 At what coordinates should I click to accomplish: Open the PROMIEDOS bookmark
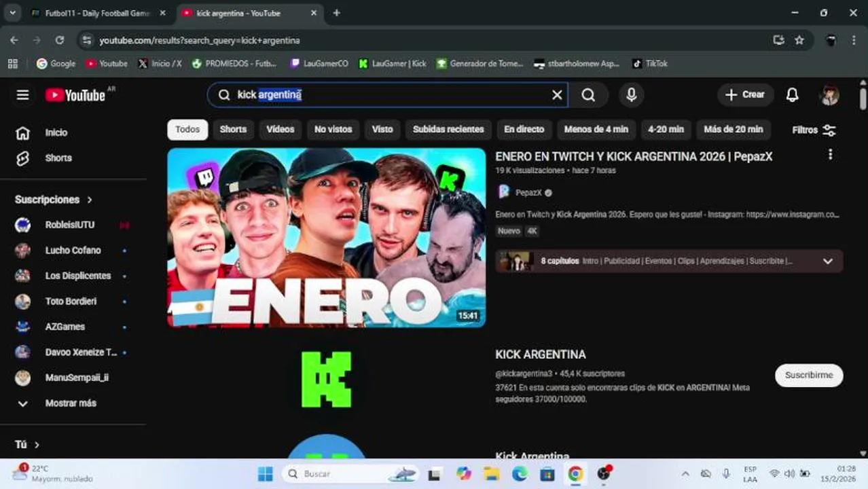click(234, 63)
